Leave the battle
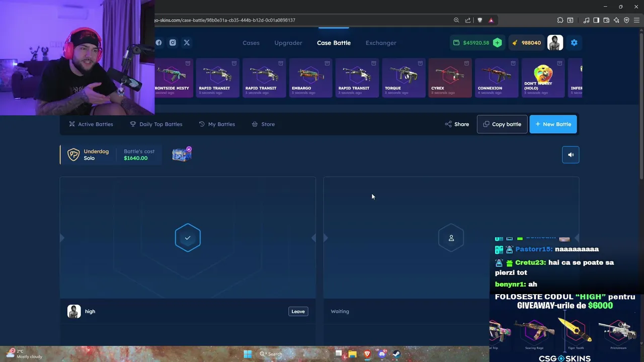The image size is (644, 362). [x=298, y=311]
